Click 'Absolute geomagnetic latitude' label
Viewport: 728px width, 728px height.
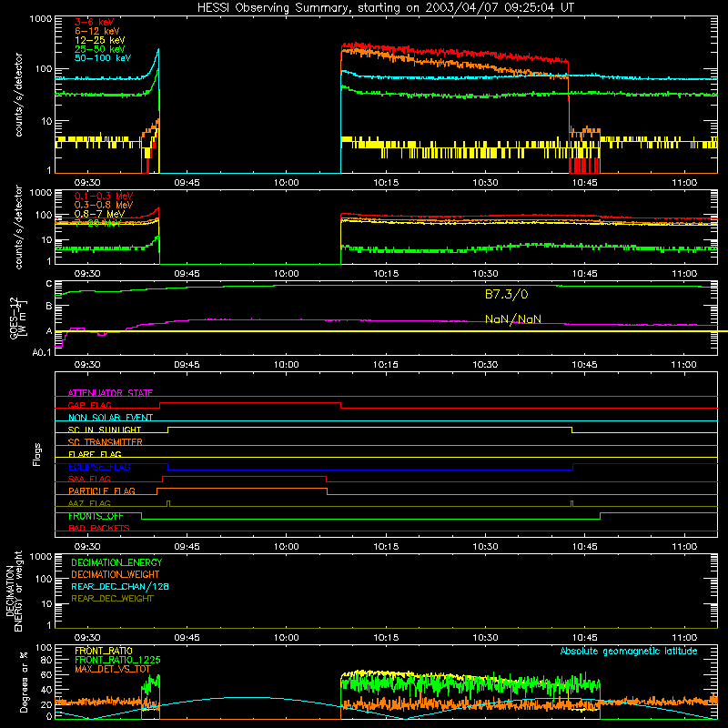coord(629,652)
